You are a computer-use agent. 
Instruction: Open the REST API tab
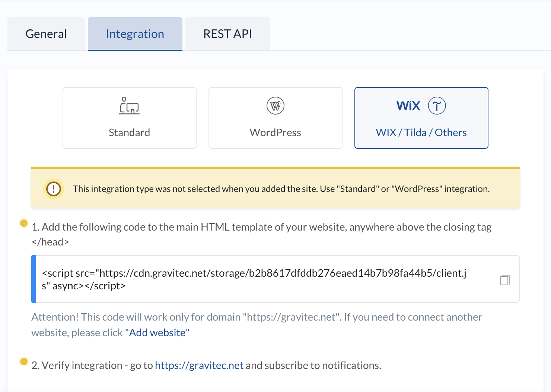click(x=228, y=34)
